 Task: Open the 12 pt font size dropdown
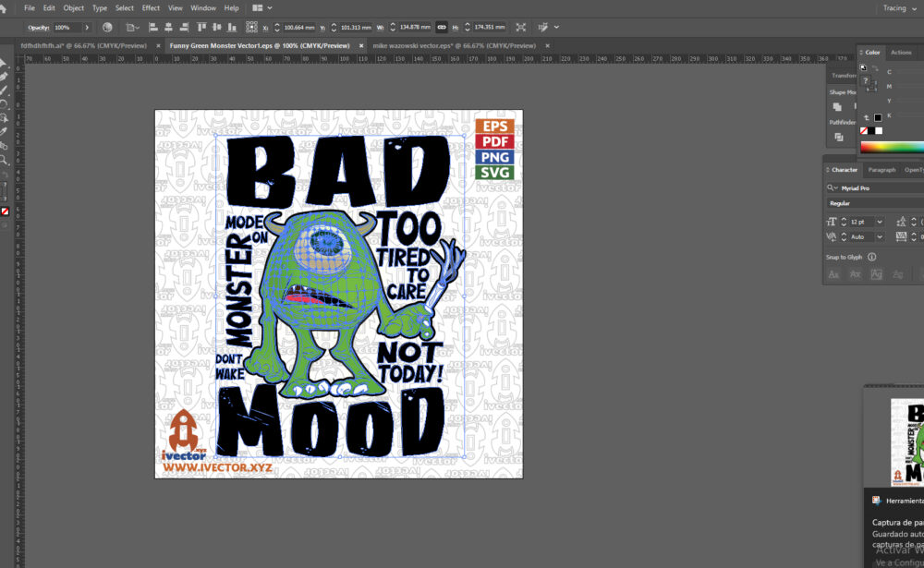[880, 223]
